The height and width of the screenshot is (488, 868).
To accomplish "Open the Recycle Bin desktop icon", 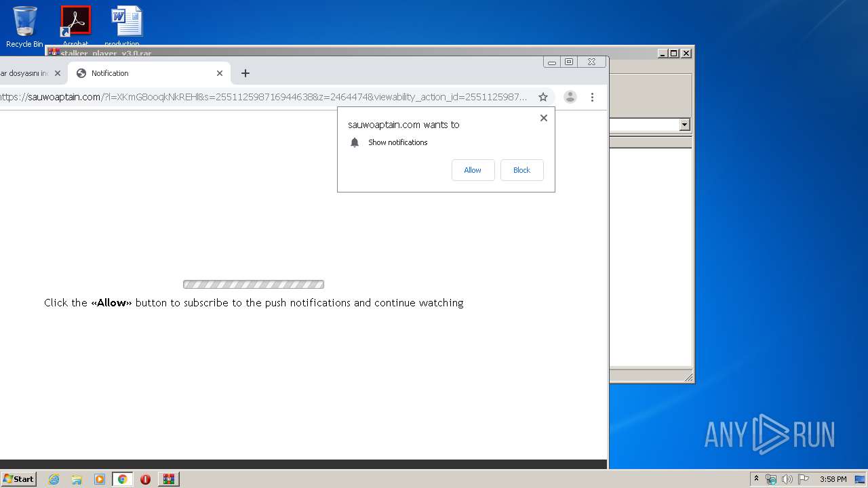I will [24, 27].
